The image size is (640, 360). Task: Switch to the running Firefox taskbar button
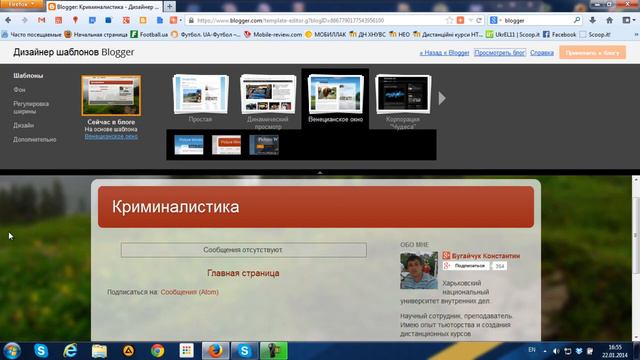coord(215,351)
